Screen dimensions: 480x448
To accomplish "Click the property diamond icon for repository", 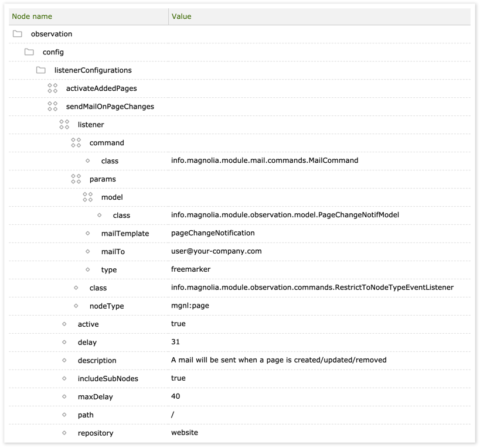I will pyautogui.click(x=64, y=433).
